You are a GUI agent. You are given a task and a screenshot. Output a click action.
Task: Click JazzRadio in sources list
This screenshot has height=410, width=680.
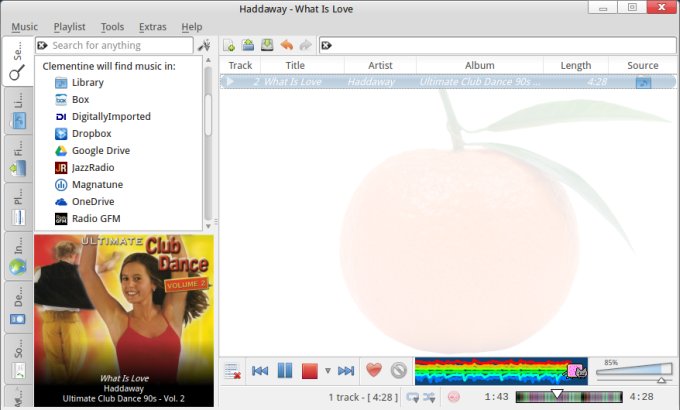coord(85,167)
